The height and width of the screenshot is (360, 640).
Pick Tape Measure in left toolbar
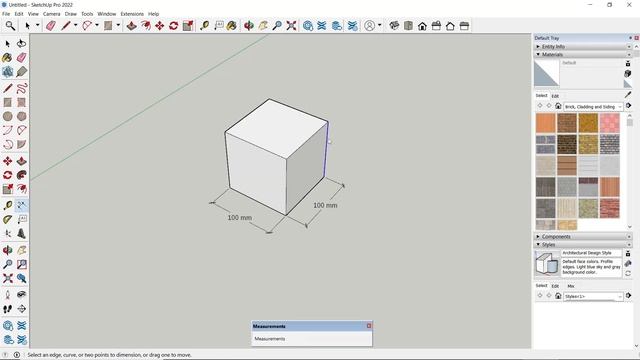[7, 205]
